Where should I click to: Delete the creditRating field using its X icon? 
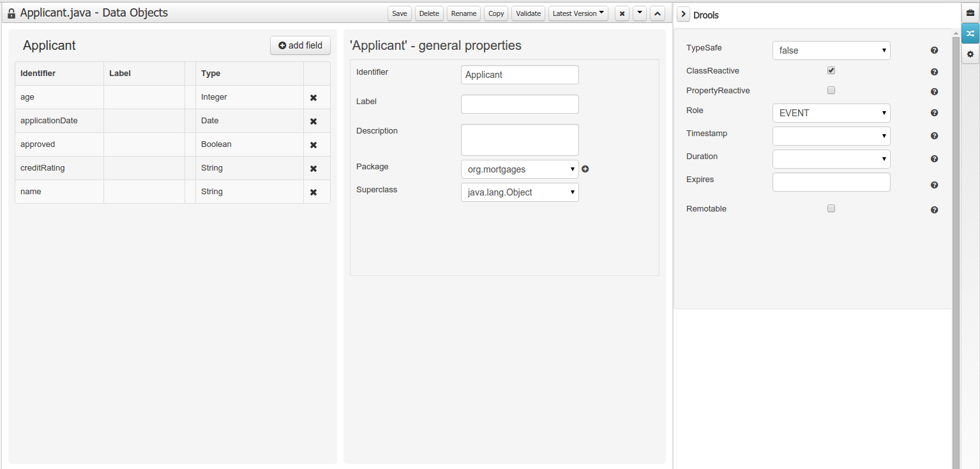(312, 168)
